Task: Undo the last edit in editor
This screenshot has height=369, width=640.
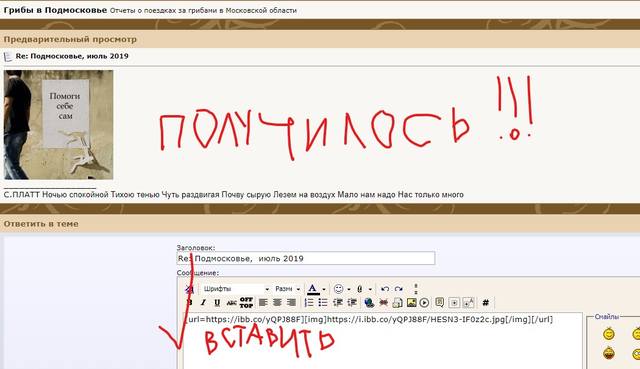Action: tap(384, 289)
